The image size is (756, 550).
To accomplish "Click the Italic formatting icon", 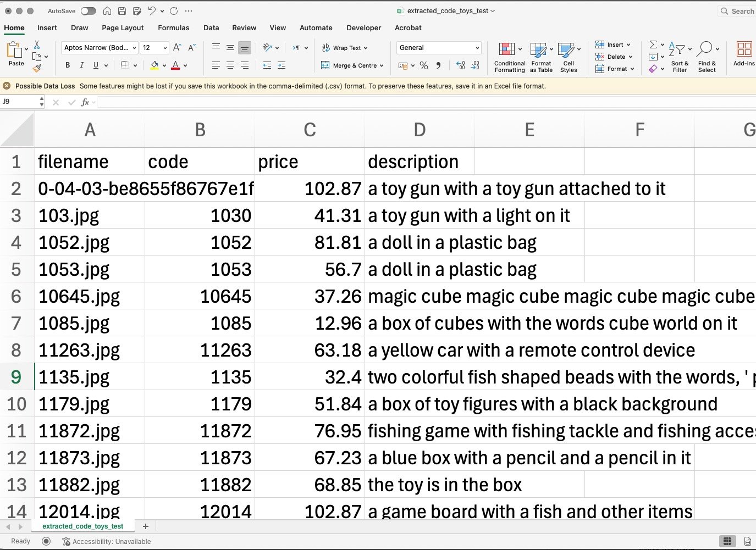I will click(x=82, y=65).
